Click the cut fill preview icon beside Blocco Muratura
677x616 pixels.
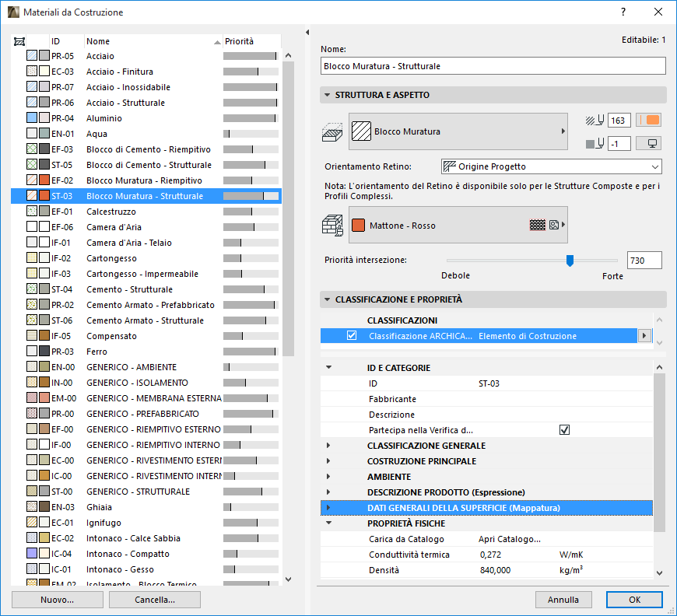(332, 132)
